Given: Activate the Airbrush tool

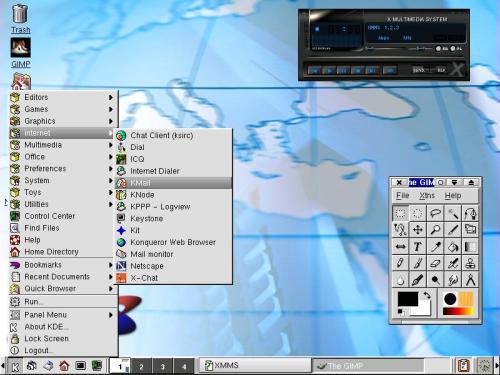Looking at the screenshot, I should [452, 263].
